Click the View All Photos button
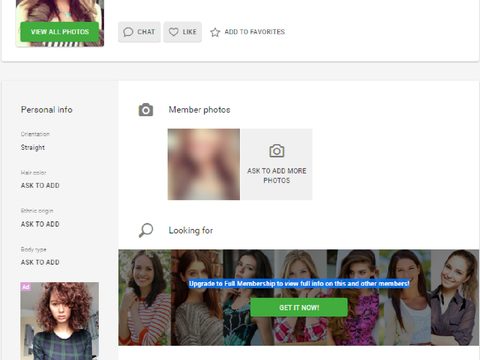Screen dimensions: 480x360 [60, 32]
